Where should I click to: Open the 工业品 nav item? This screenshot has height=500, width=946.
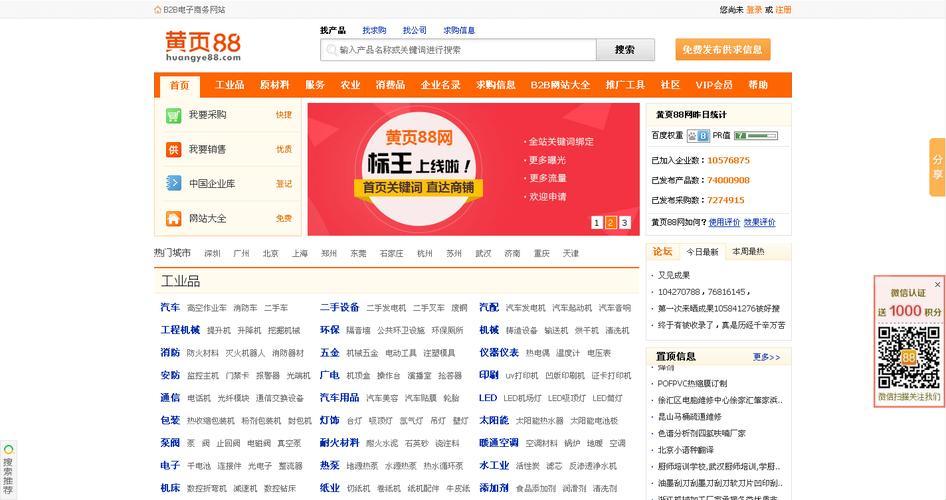pyautogui.click(x=230, y=85)
